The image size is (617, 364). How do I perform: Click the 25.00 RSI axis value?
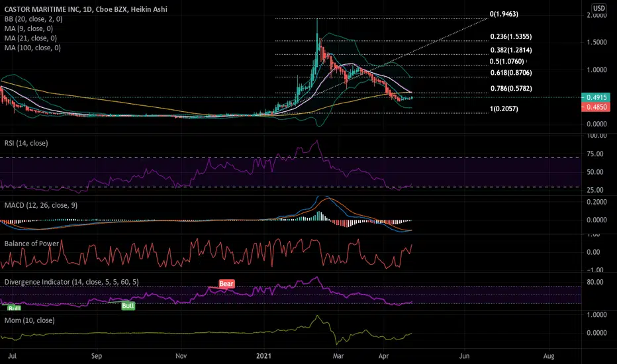coord(595,190)
